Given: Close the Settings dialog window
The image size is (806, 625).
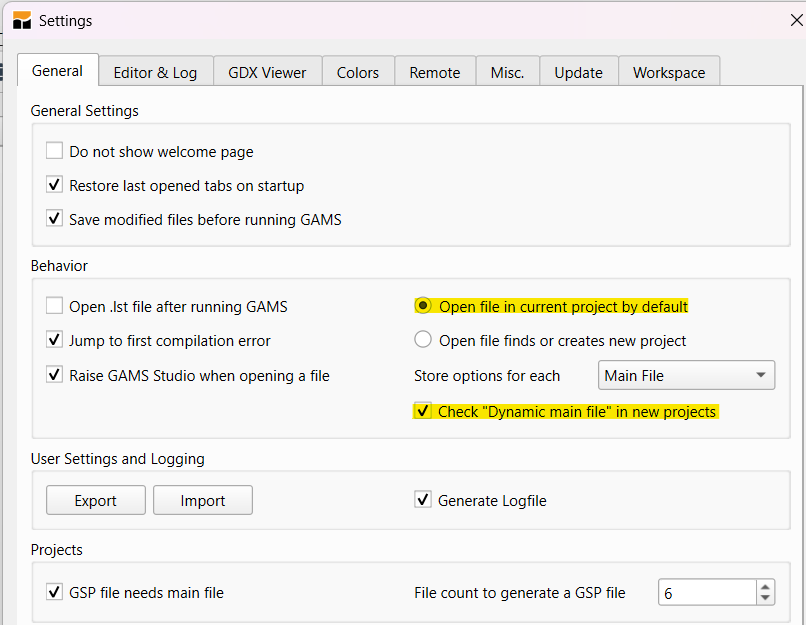Looking at the screenshot, I should [795, 19].
